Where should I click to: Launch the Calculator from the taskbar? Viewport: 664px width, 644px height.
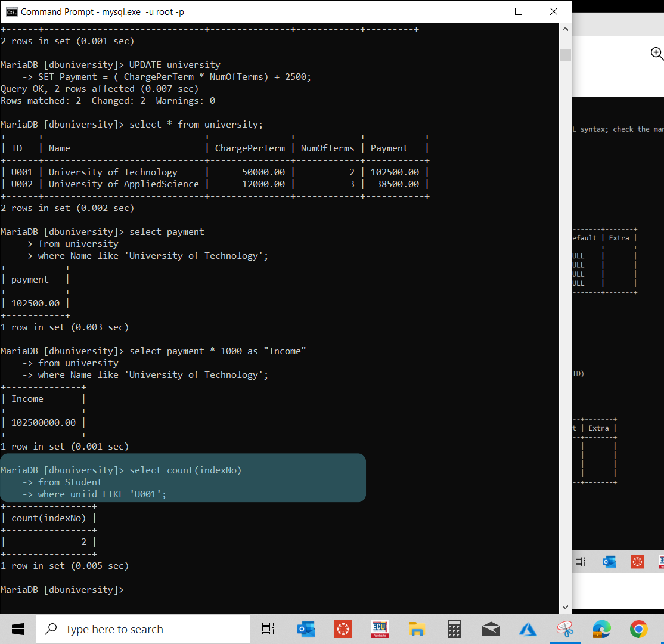[x=454, y=628]
